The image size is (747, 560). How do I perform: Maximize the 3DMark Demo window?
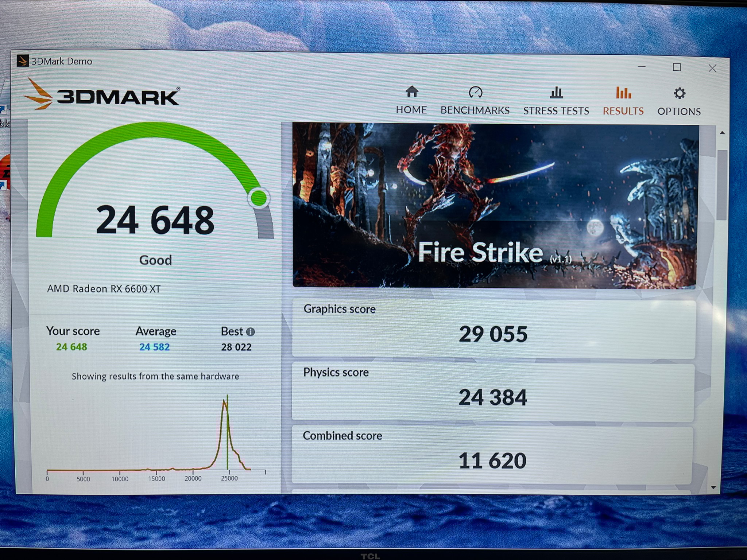coord(677,67)
